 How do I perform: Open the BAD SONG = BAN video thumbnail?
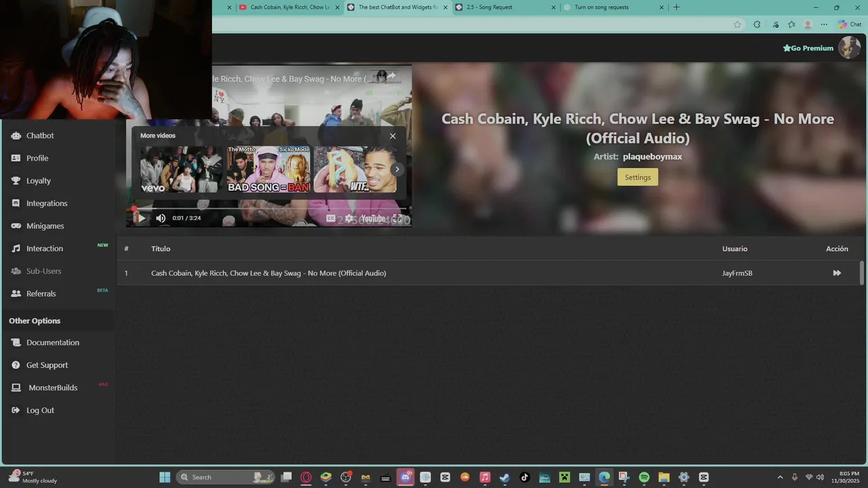[x=269, y=169]
